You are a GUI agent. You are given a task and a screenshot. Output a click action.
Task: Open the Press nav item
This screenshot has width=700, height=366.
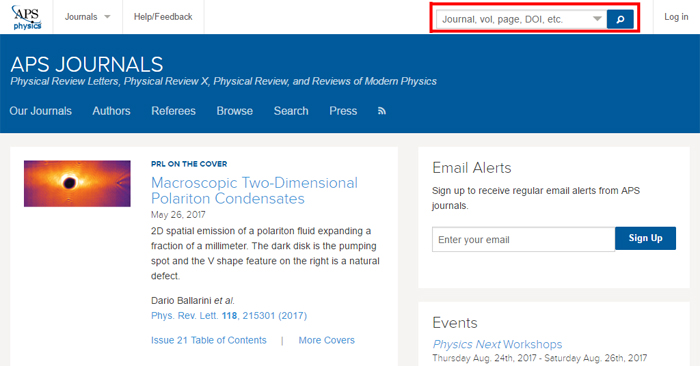[343, 111]
